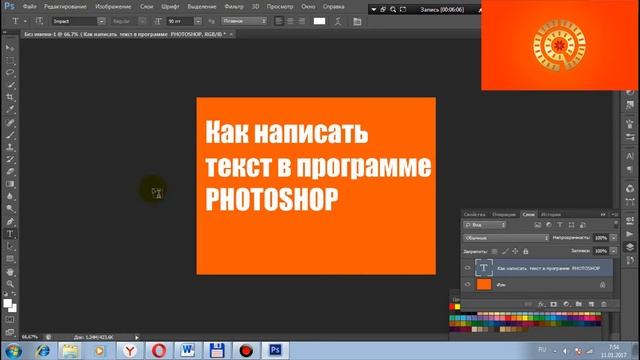Toggle lock position

click(x=515, y=251)
